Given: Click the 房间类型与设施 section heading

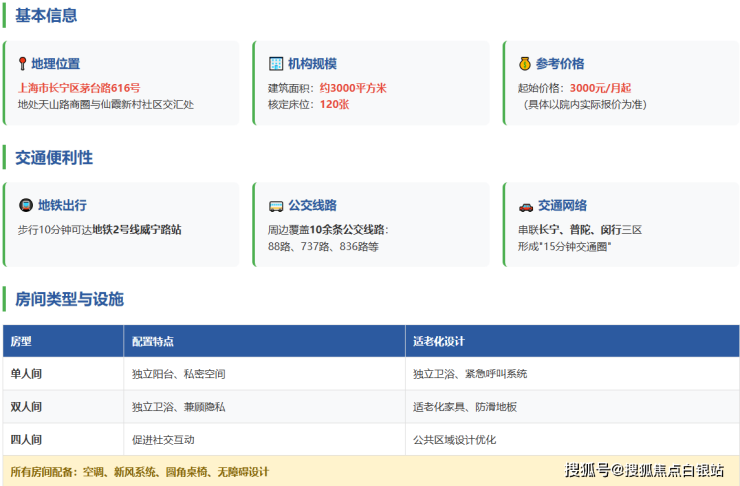Looking at the screenshot, I should click(x=69, y=299).
